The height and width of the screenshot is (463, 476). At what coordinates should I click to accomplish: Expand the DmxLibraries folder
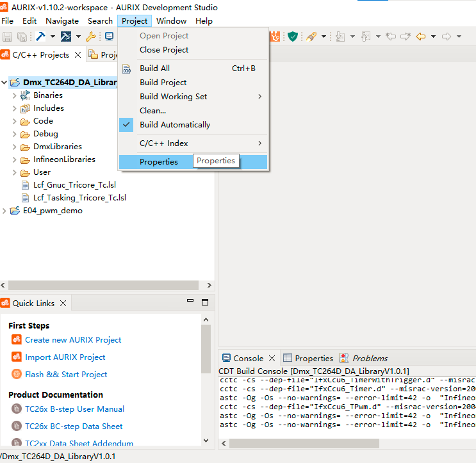14,147
